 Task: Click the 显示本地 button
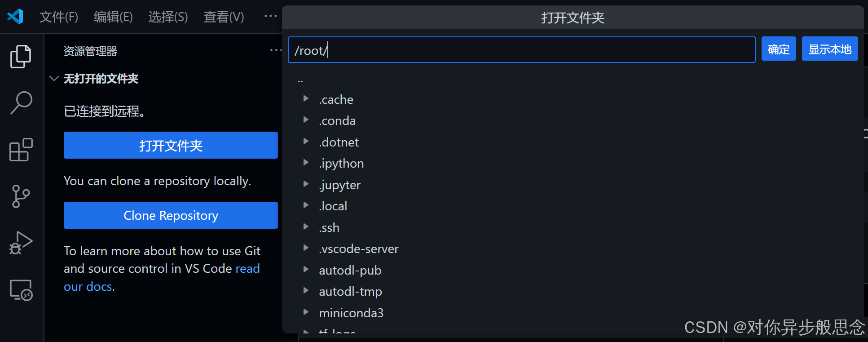(x=829, y=49)
